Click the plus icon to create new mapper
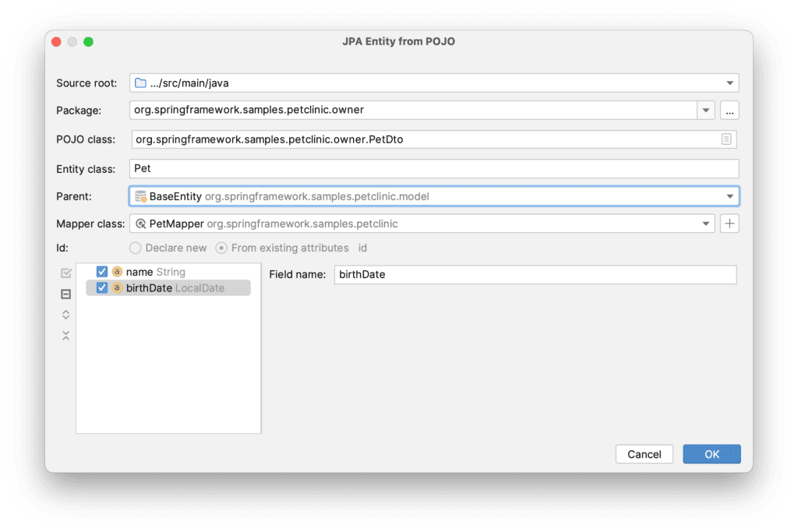 point(729,224)
